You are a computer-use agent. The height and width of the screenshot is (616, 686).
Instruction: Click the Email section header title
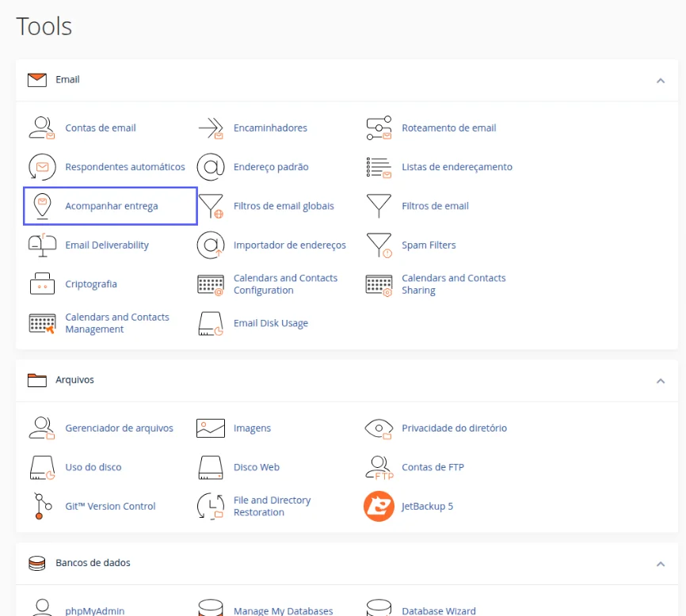[67, 79]
